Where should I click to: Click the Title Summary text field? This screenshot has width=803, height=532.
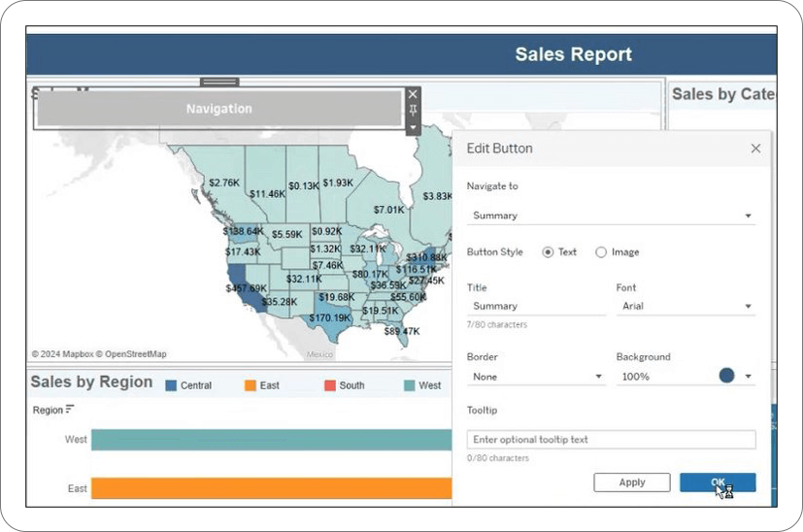536,306
